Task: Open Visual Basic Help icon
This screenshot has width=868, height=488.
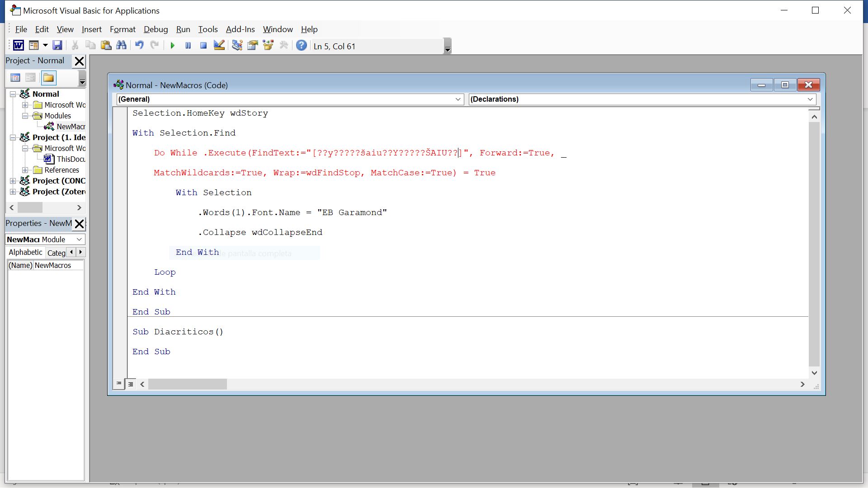Action: tap(302, 46)
